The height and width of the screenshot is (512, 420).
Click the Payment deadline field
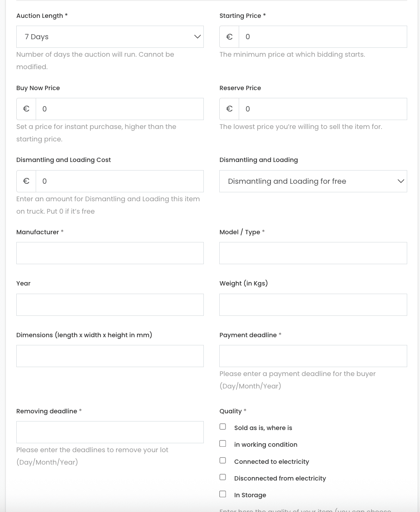coord(313,356)
